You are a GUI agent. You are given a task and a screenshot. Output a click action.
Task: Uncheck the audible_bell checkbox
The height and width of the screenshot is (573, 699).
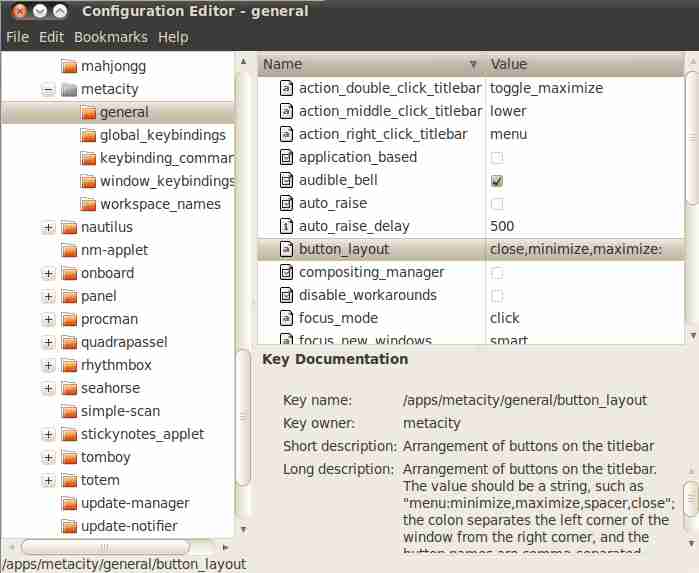(x=497, y=181)
